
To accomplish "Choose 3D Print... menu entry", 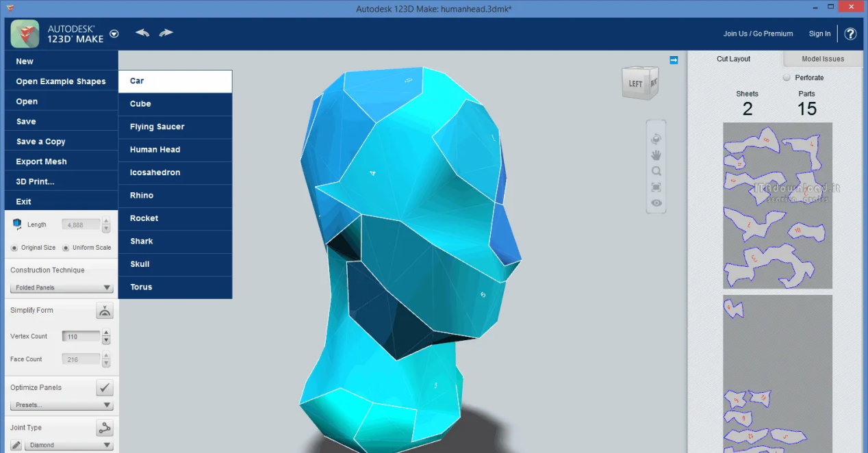I will [62, 181].
